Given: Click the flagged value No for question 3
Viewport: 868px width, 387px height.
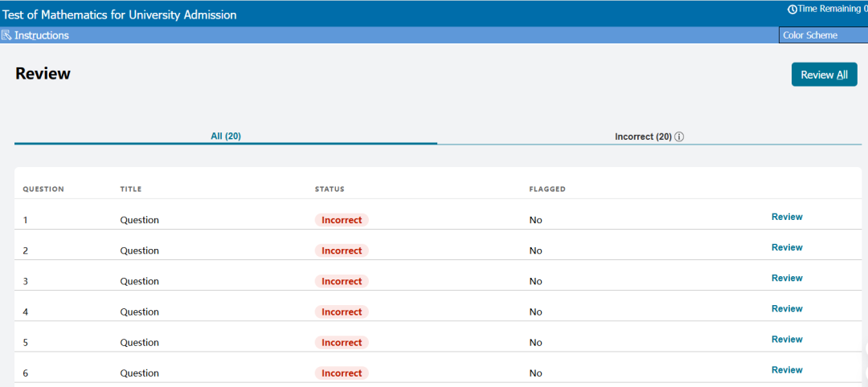Looking at the screenshot, I should (535, 281).
